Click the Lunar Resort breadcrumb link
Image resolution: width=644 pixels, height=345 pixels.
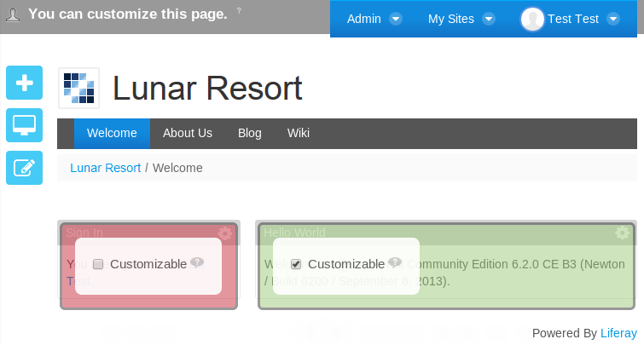click(105, 168)
